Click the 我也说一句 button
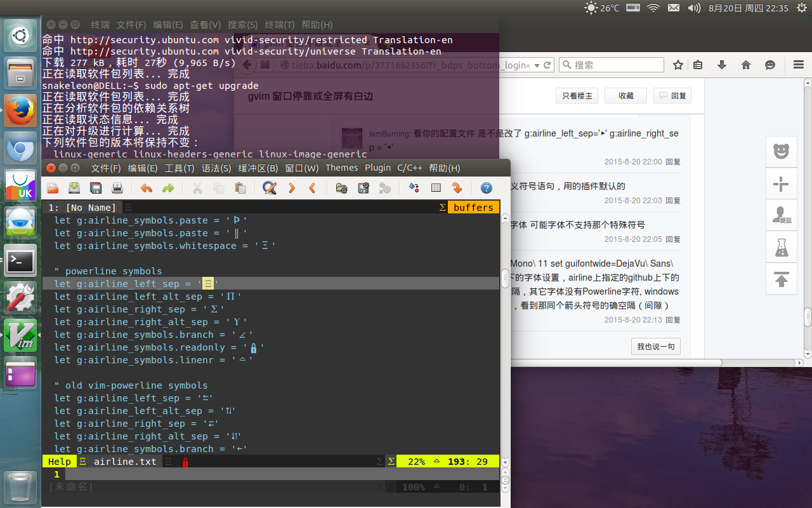 coord(656,347)
